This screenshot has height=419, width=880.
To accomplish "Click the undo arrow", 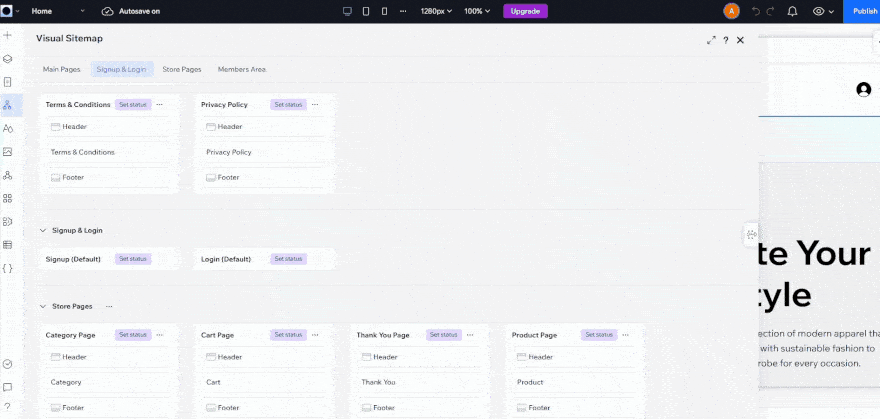I will 756,11.
